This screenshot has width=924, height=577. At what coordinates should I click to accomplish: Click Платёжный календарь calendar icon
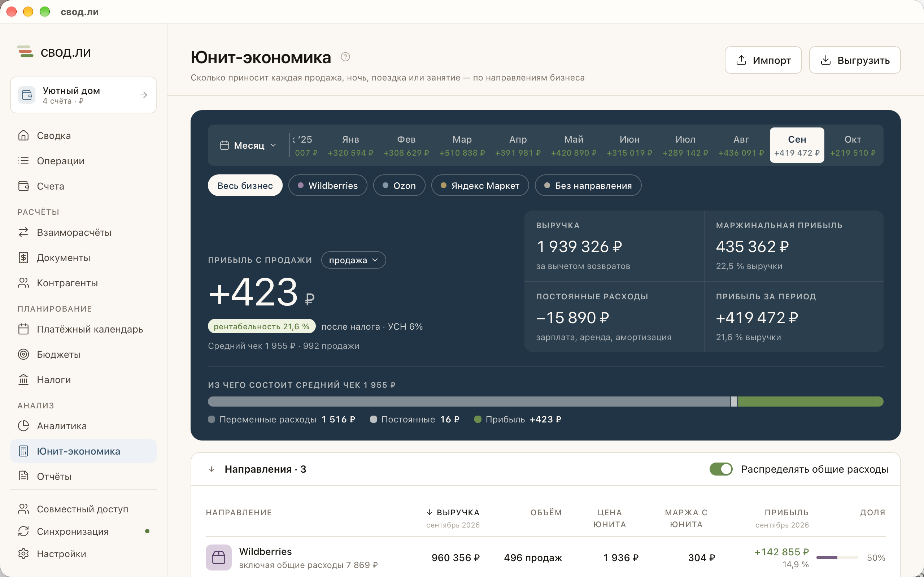coord(24,329)
